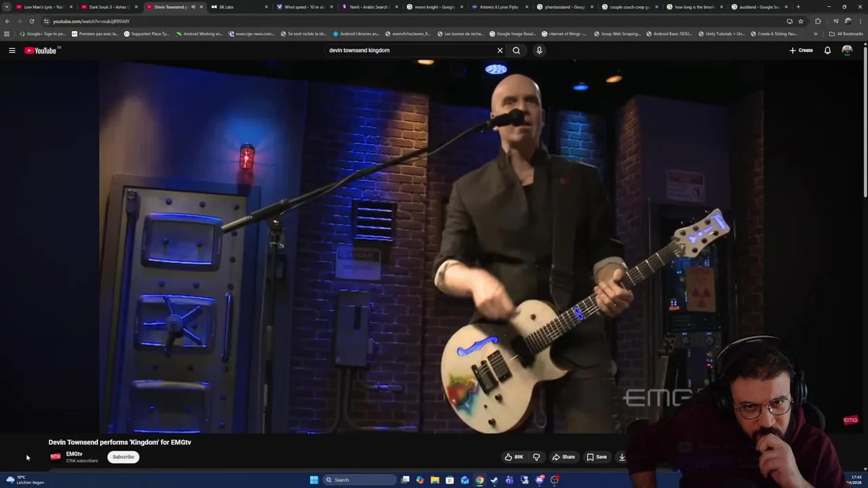Mute the Devin Townsend tab audio
This screenshot has height=488, width=868.
193,7
